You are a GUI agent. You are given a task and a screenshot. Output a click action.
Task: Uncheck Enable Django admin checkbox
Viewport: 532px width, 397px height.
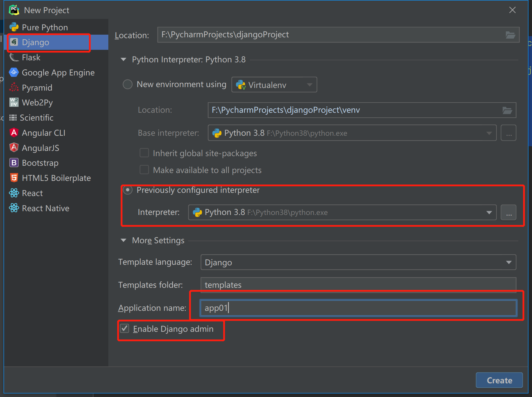pyautogui.click(x=125, y=329)
